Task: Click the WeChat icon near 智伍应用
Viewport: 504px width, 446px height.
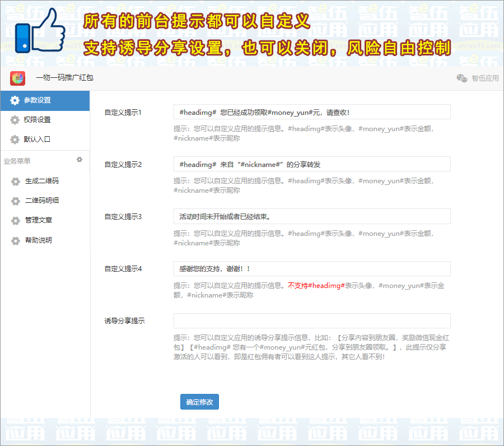Action: tap(462, 78)
